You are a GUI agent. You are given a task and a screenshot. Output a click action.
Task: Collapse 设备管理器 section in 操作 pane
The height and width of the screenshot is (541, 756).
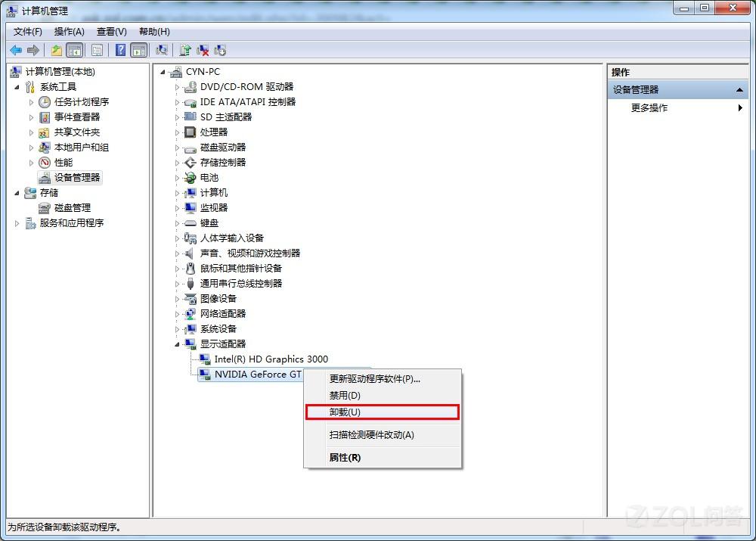(x=739, y=90)
